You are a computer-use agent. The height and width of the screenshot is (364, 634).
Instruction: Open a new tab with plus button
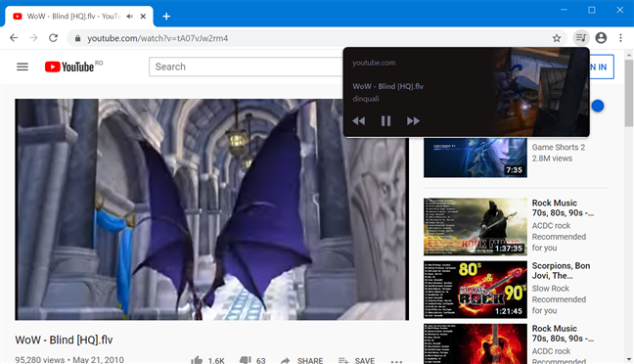tap(166, 17)
